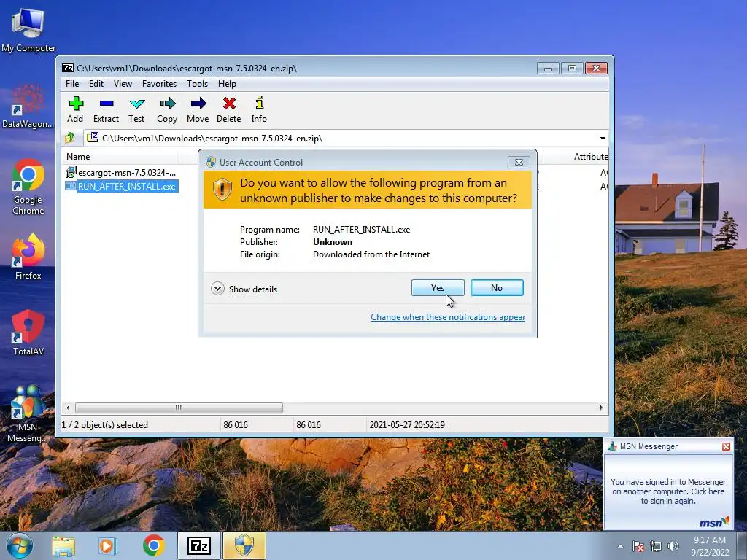Click the MSN Messenger sign-in again message
This screenshot has width=747, height=560.
click(668, 491)
